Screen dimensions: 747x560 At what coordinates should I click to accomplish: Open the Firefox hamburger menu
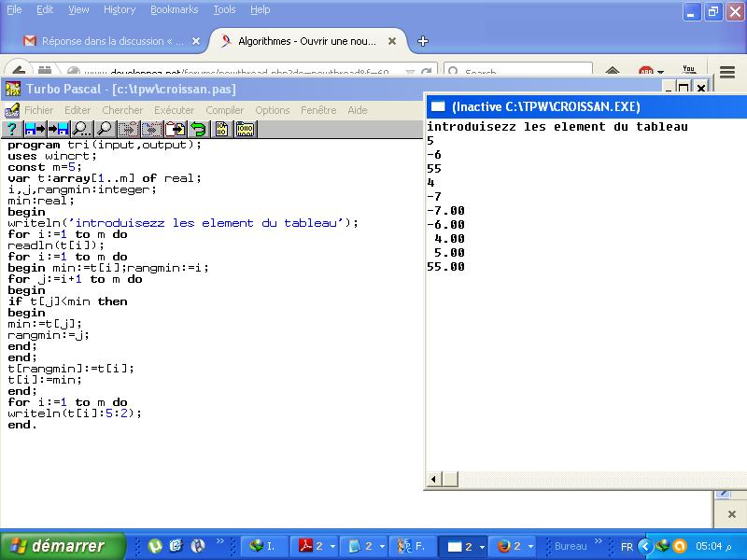pyautogui.click(x=727, y=72)
